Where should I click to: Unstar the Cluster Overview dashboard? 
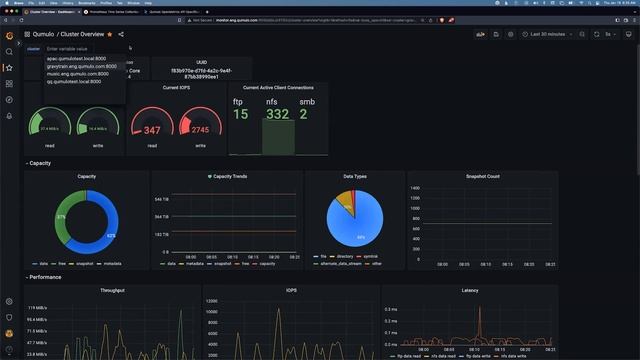point(110,34)
